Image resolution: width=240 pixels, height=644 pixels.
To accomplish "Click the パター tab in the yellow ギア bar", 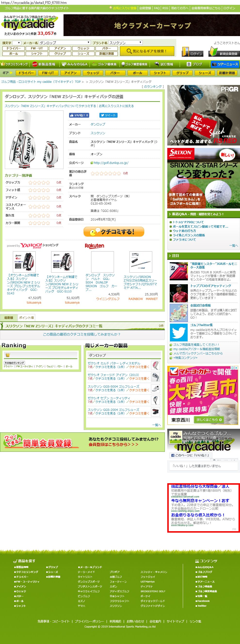I will [x=115, y=73].
